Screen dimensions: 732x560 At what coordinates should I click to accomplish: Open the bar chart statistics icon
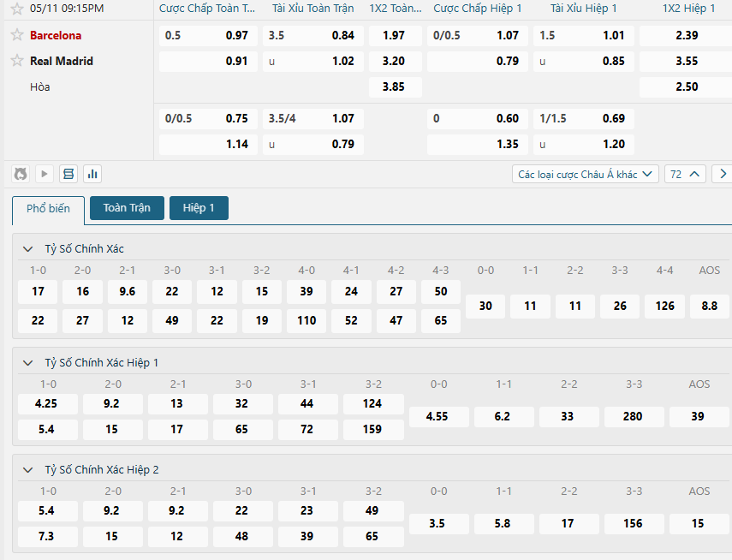(92, 174)
